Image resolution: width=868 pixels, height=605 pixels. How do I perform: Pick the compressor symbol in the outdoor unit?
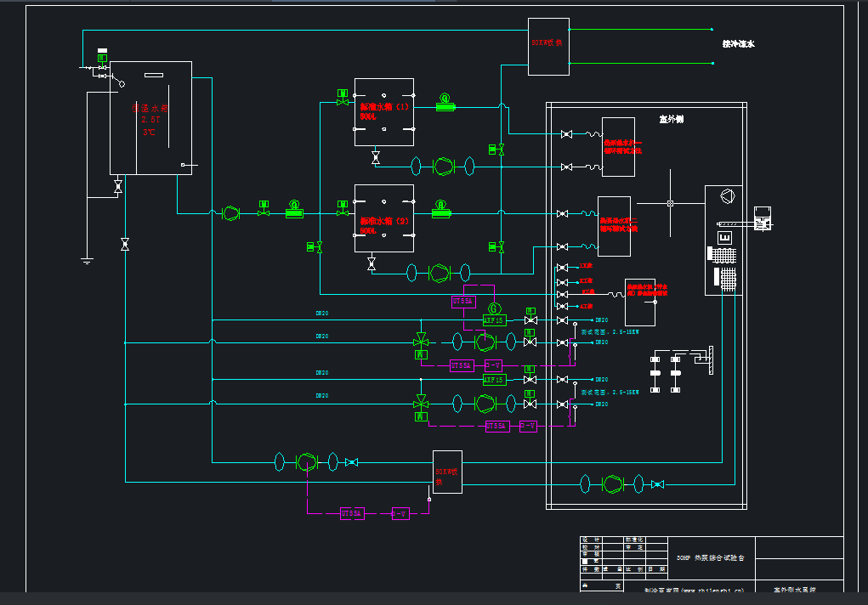pyautogui.click(x=728, y=196)
